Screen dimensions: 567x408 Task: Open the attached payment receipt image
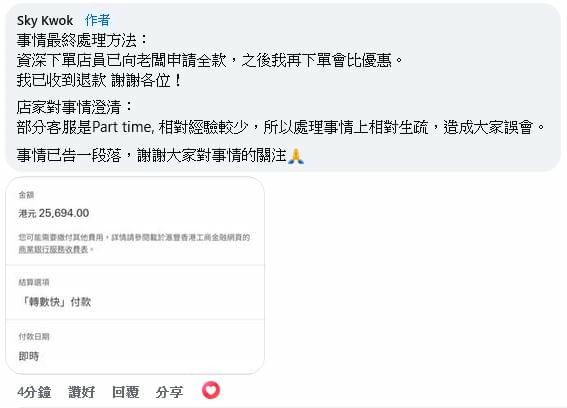(x=135, y=276)
